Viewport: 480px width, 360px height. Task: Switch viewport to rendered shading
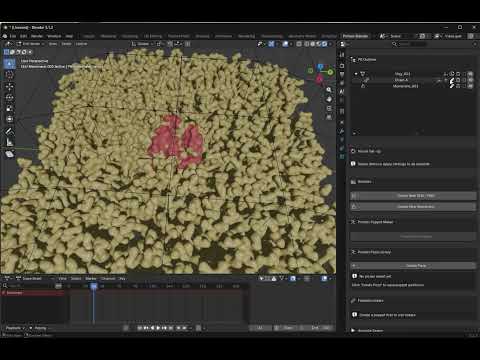click(x=324, y=44)
